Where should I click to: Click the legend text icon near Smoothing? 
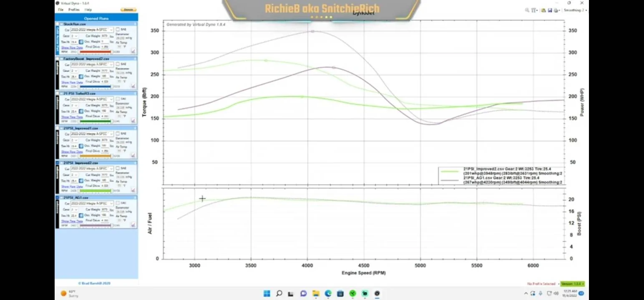tap(534, 10)
